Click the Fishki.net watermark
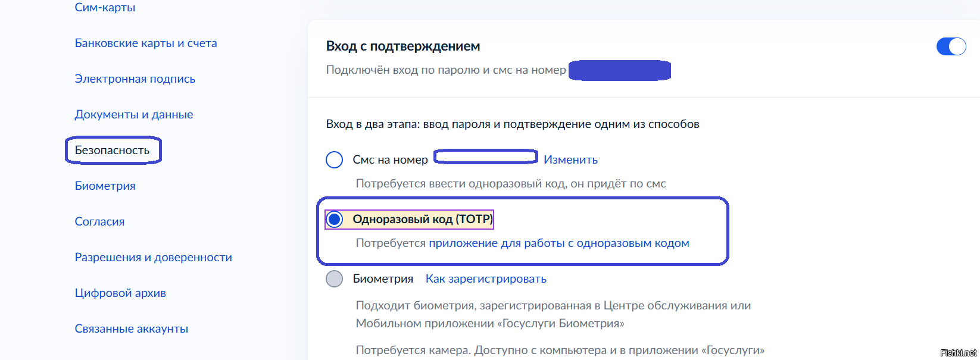980x360 pixels. pyautogui.click(x=959, y=353)
